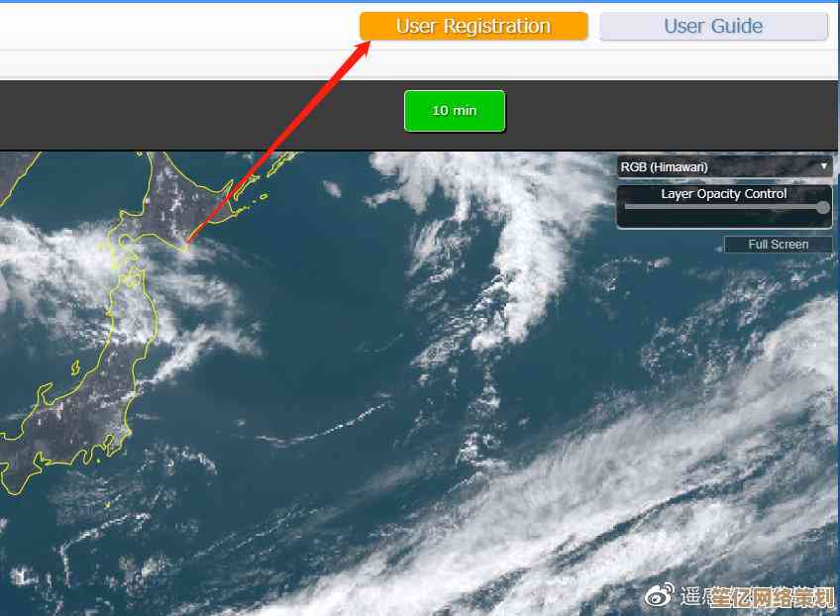The width and height of the screenshot is (840, 616).
Task: Click the Layer Opacity Control label
Action: click(x=724, y=194)
